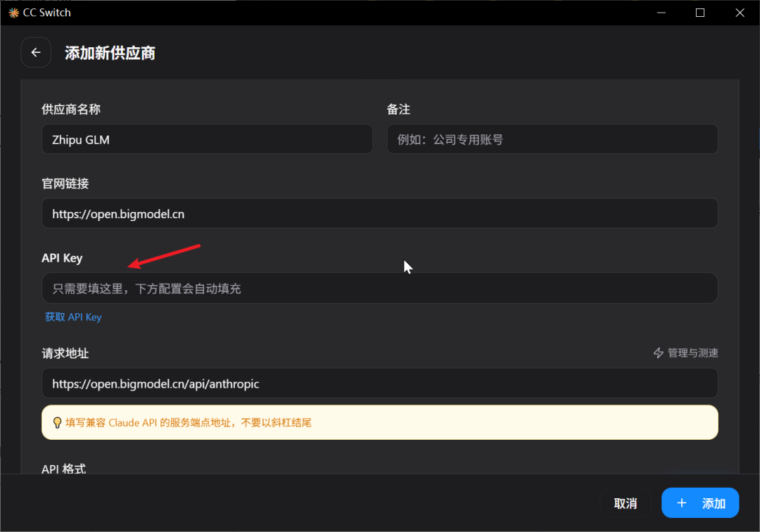This screenshot has height=532, width=760.
Task: Click the 备注 input field
Action: [552, 139]
